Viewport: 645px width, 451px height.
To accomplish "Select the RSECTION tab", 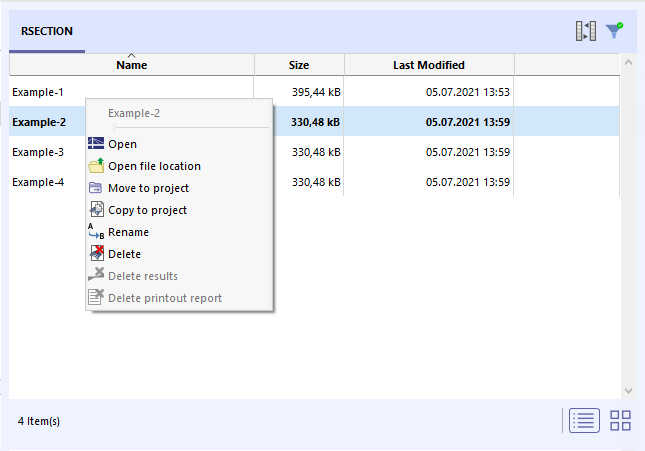I will pyautogui.click(x=47, y=31).
